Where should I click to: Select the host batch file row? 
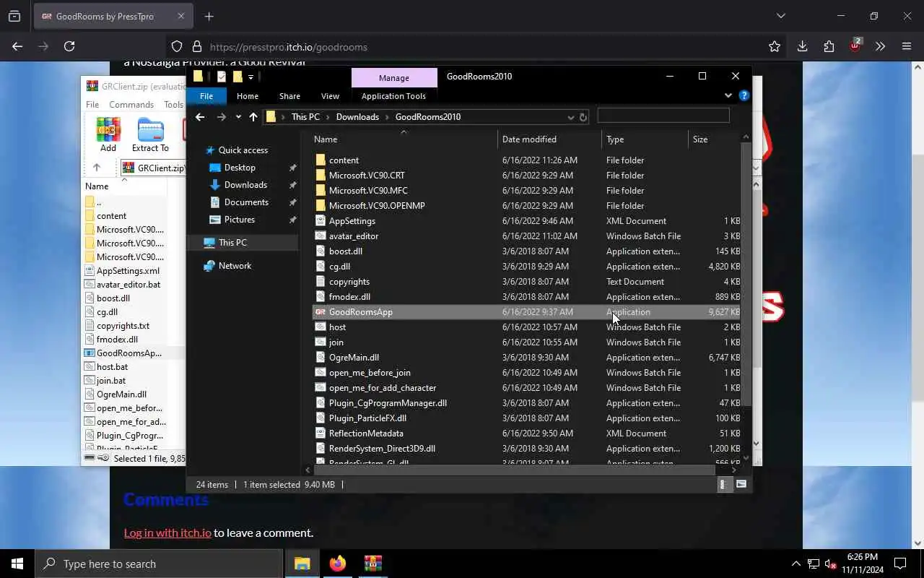pos(527,327)
